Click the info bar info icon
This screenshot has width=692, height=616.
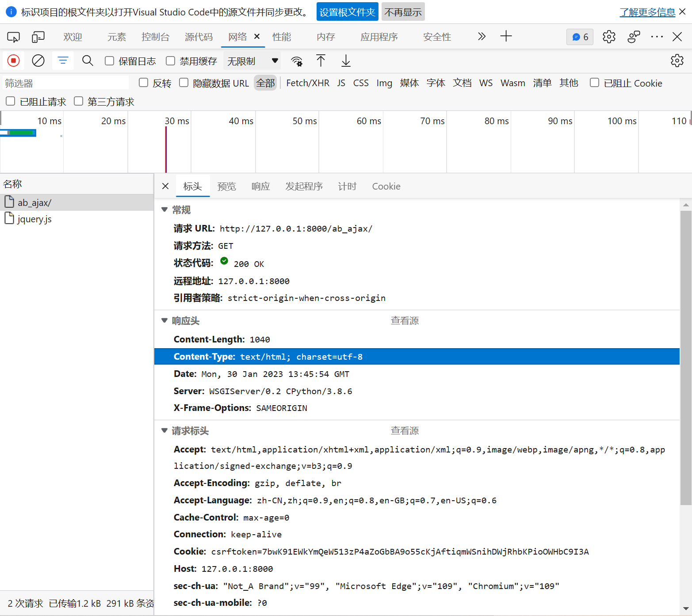pyautogui.click(x=11, y=12)
